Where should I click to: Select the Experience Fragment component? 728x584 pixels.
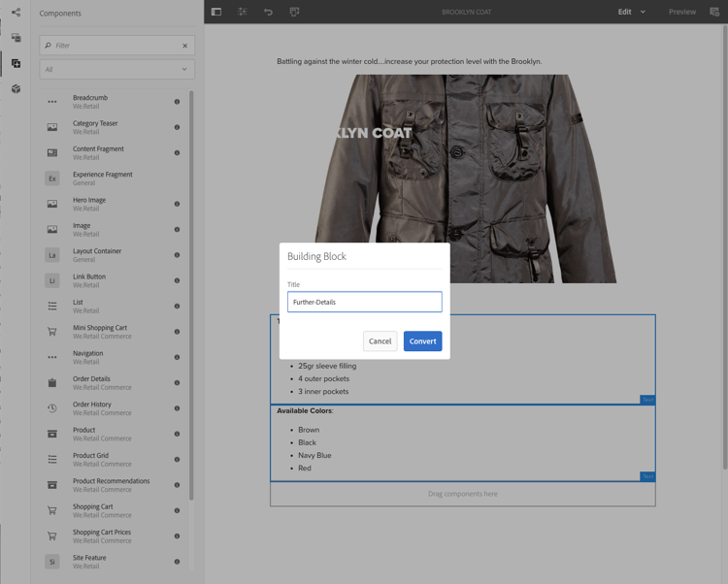pos(114,178)
